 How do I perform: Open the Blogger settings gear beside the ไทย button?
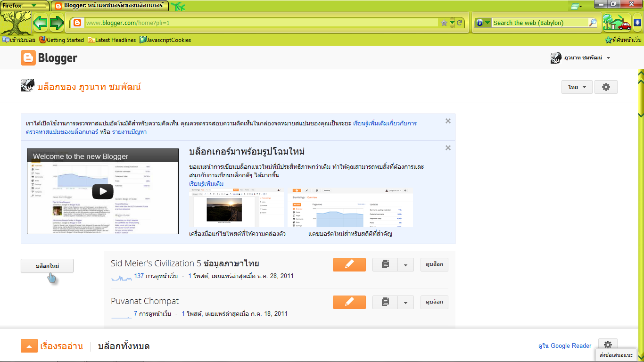(x=606, y=87)
